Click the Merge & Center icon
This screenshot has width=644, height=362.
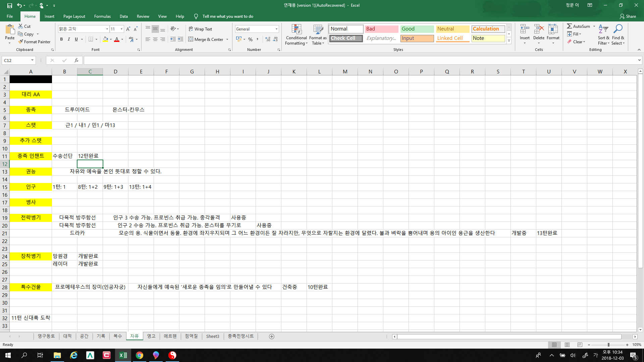click(x=191, y=39)
